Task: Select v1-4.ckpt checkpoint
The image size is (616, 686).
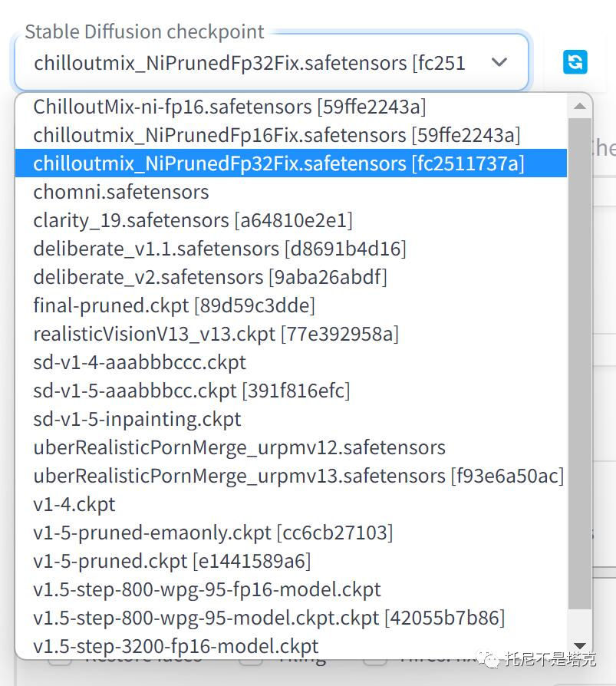Action: pyautogui.click(x=291, y=504)
